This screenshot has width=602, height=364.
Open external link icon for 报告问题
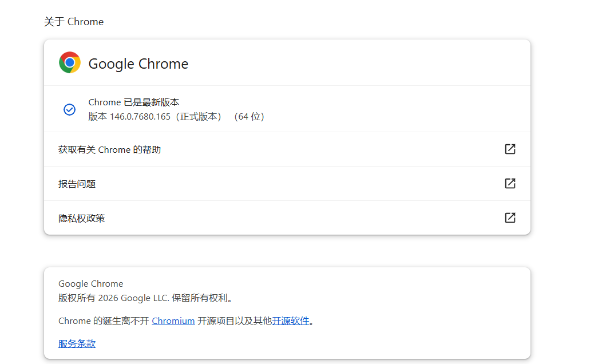pyautogui.click(x=510, y=184)
